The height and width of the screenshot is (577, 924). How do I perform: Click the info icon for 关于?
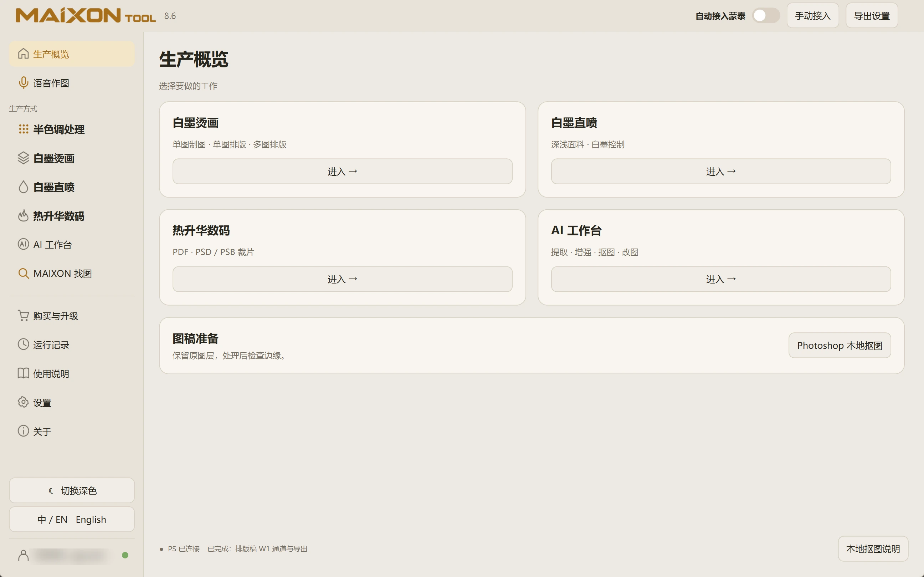(23, 431)
